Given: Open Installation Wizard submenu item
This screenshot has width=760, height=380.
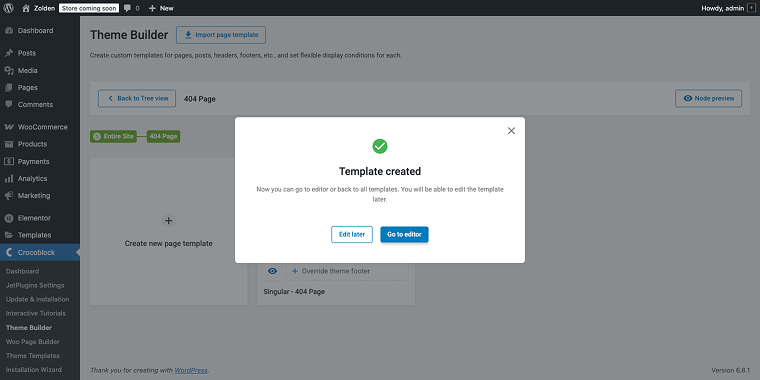Looking at the screenshot, I should [x=33, y=370].
